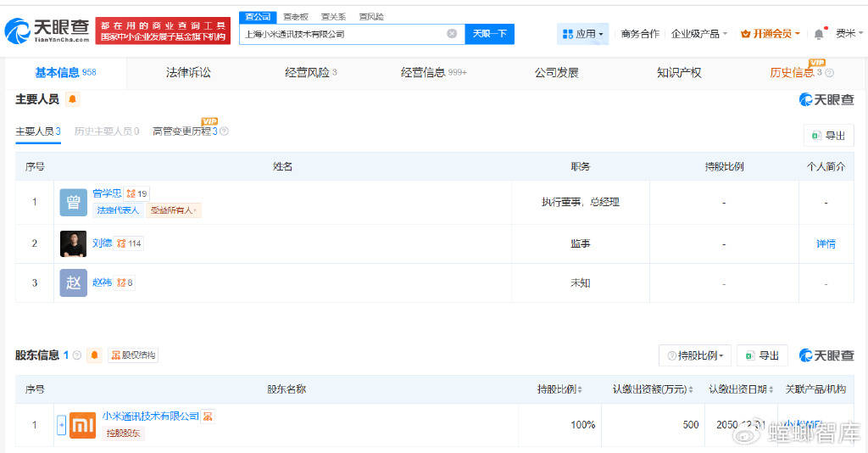Select the 高管变更历程 sub-tab
Screen dimensions: 868x453
(x=185, y=131)
